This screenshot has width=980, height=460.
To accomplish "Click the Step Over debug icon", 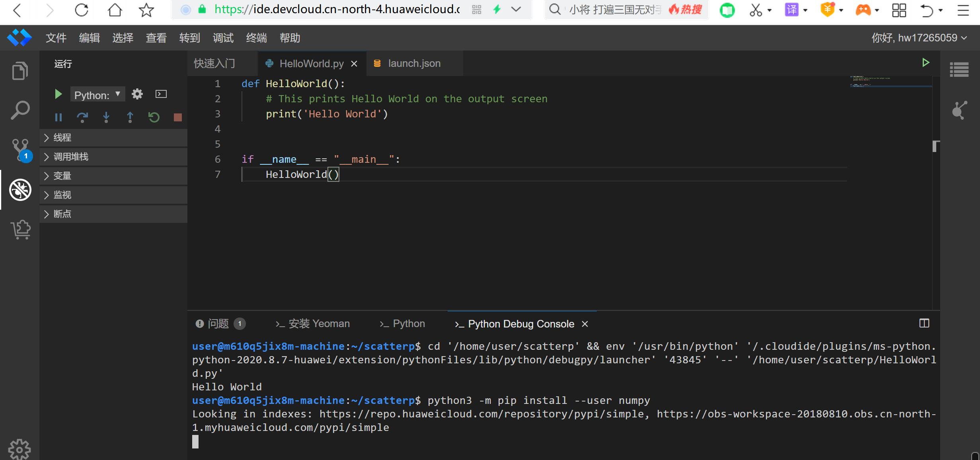I will click(82, 117).
